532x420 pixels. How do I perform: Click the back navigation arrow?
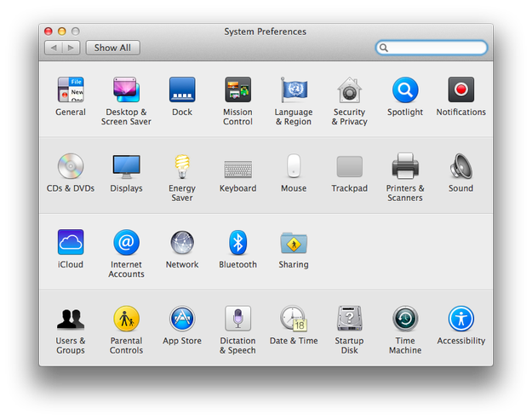54,48
